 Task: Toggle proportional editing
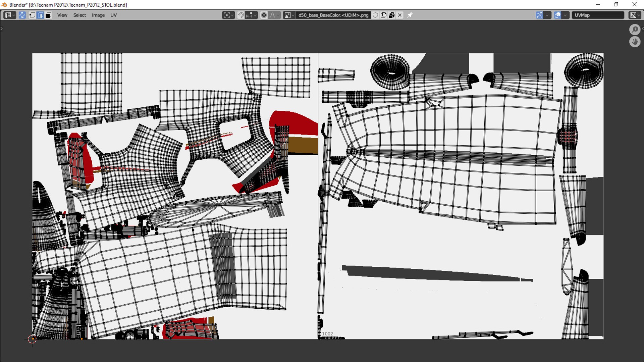click(x=264, y=15)
